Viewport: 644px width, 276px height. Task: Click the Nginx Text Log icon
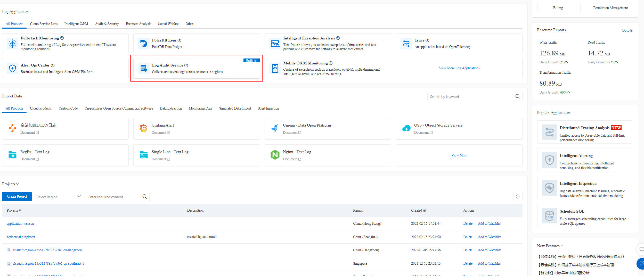click(275, 155)
